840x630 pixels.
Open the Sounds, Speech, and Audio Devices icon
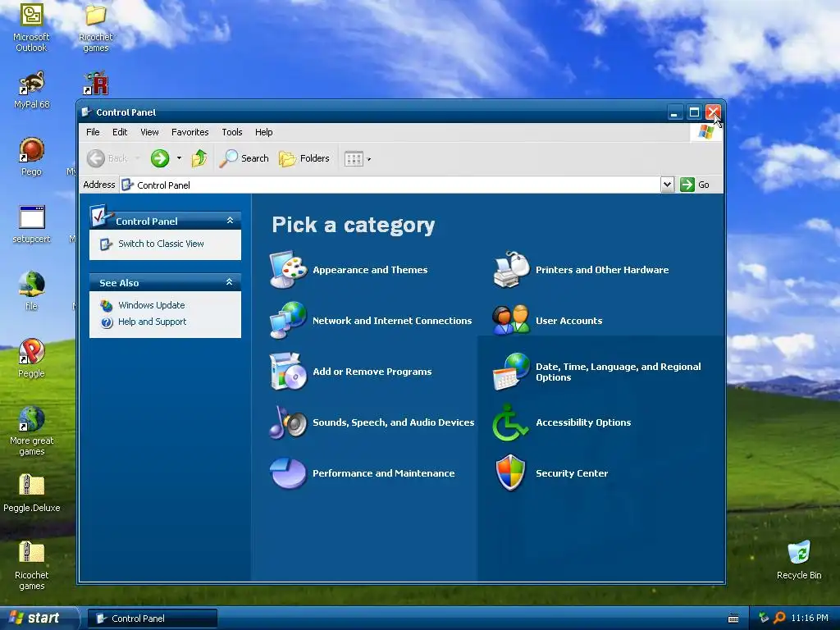pyautogui.click(x=288, y=422)
